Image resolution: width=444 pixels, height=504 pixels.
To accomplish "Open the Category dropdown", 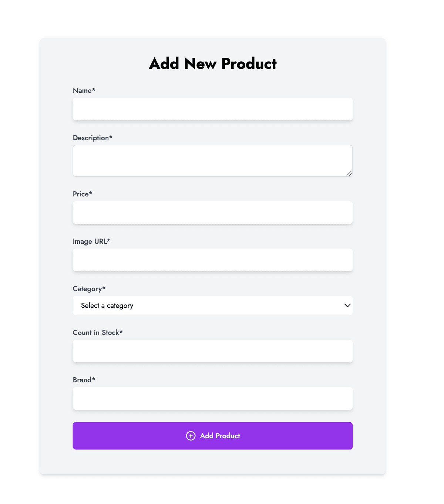I will tap(212, 305).
